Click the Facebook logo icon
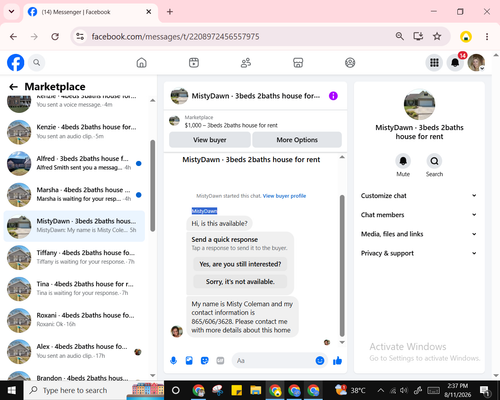 pos(16,62)
